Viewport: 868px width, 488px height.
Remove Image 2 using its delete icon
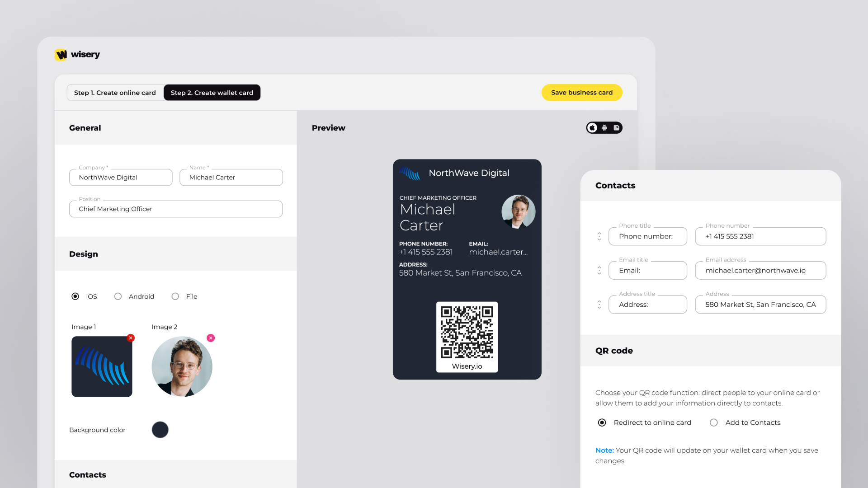point(211,338)
